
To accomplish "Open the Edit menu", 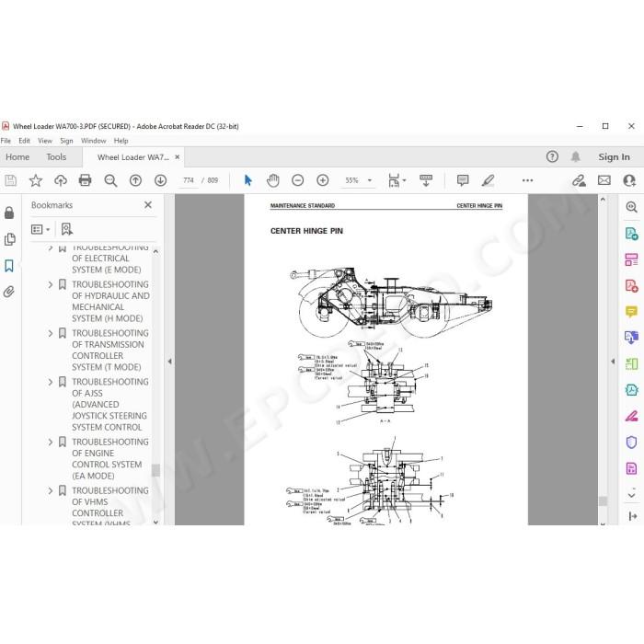I will click(x=24, y=141).
